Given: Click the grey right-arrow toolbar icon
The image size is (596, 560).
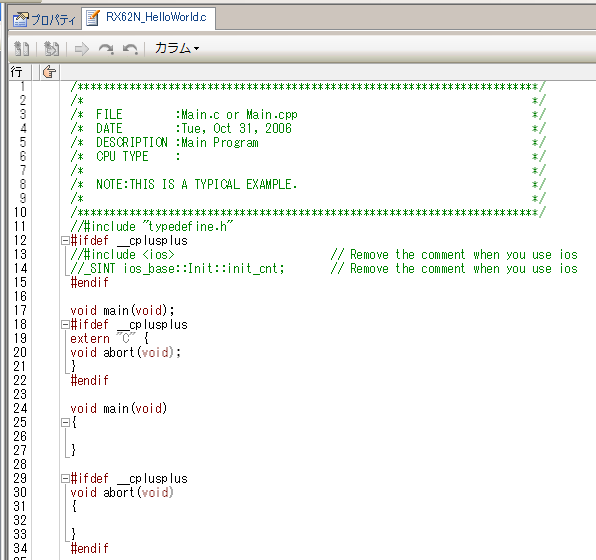Looking at the screenshot, I should pos(82,49).
